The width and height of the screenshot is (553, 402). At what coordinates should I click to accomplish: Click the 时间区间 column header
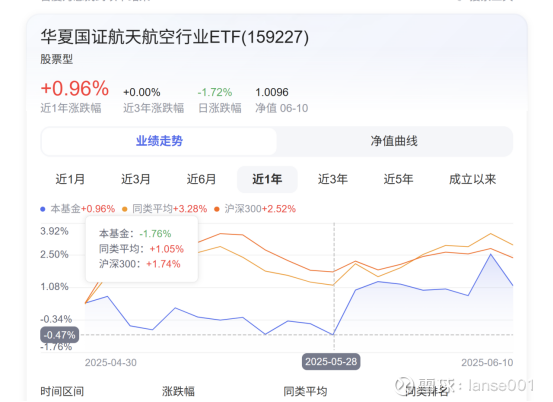coord(62,391)
